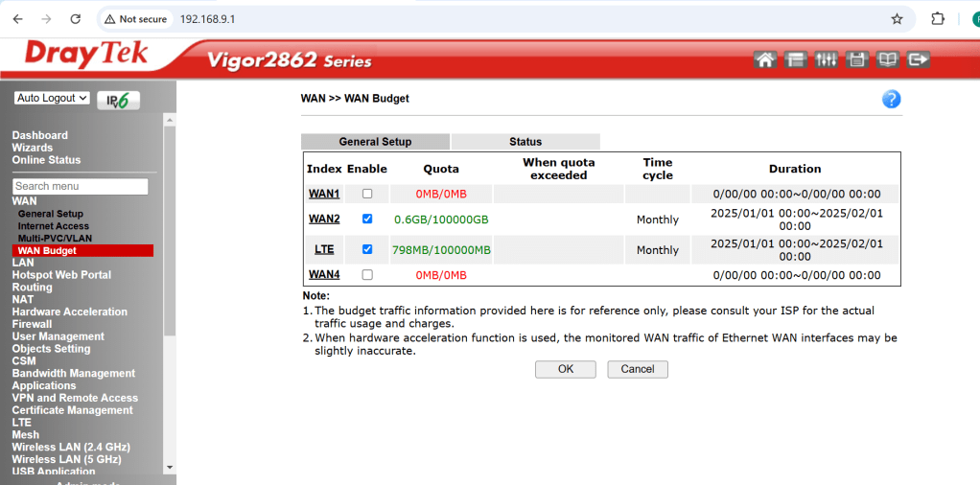
Task: Uncheck the LTE budget checkbox
Action: (367, 249)
